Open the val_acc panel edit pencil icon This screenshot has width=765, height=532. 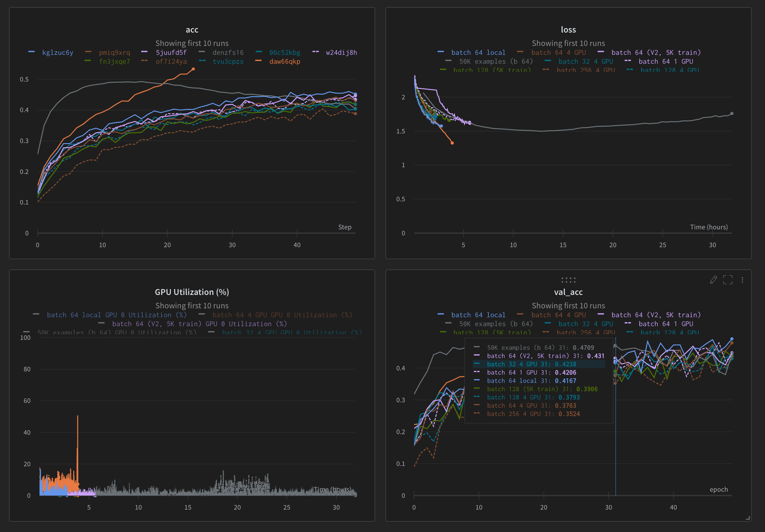point(713,280)
